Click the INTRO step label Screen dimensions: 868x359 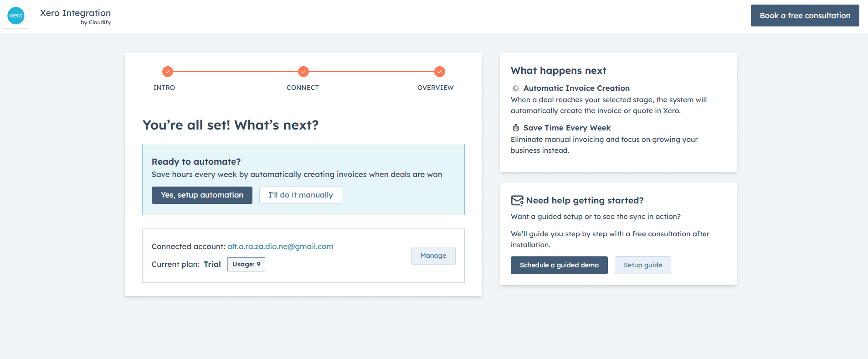click(x=164, y=88)
